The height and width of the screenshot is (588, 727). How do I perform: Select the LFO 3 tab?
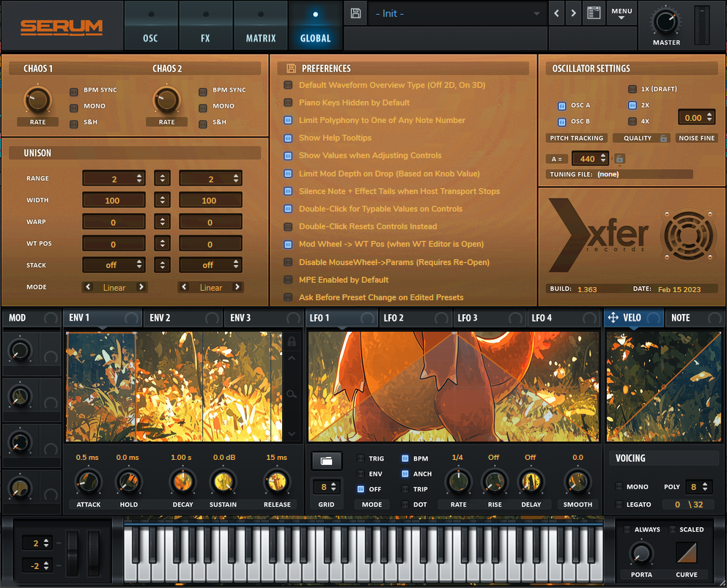point(490,318)
